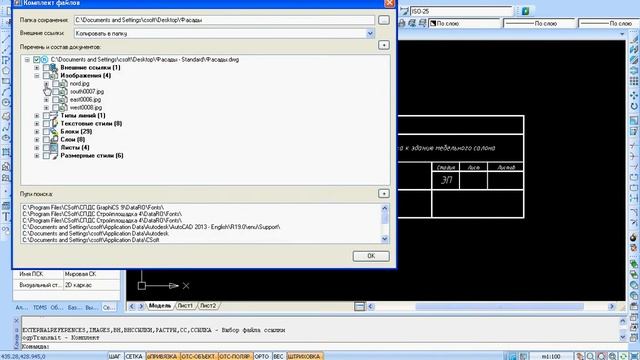This screenshot has width=640, height=360.
Task: Select the Блоки (29) tree item
Action: coord(76,131)
